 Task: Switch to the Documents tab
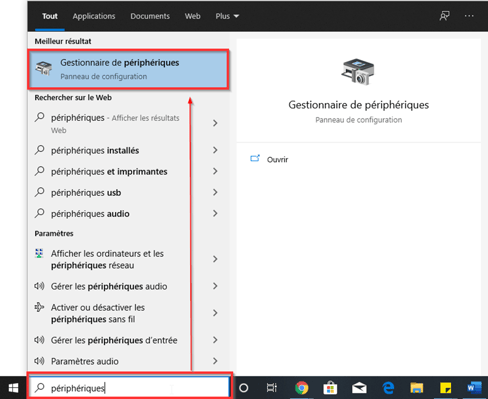point(150,16)
